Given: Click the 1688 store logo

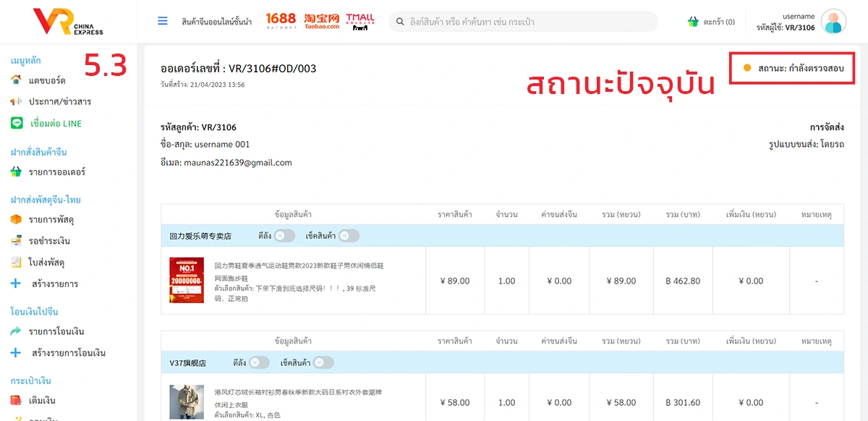Looking at the screenshot, I should tap(281, 21).
